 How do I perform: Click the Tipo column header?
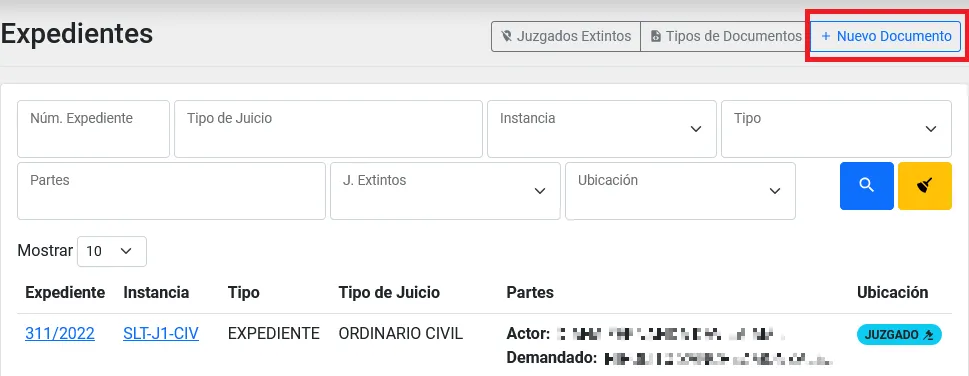243,293
